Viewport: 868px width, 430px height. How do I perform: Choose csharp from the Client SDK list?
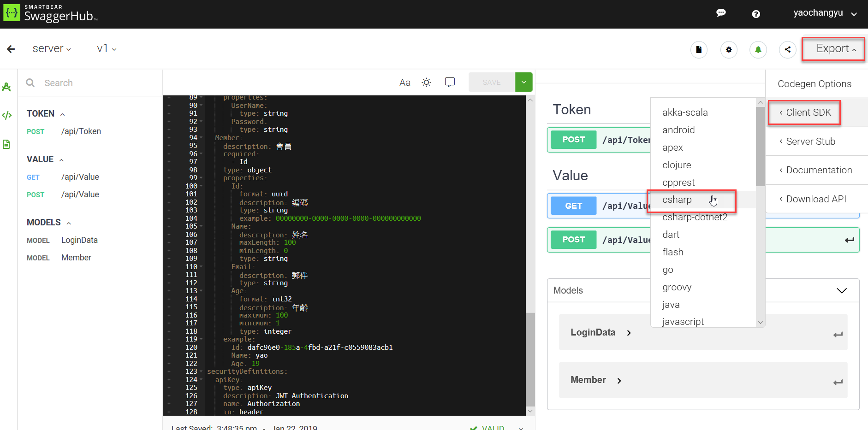[677, 200]
